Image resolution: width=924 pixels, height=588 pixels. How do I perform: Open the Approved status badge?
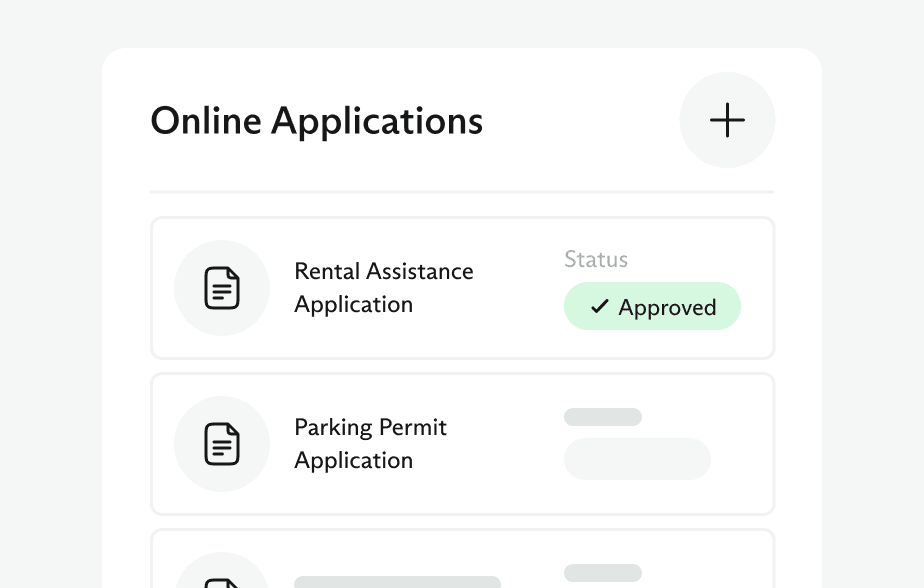pos(652,306)
